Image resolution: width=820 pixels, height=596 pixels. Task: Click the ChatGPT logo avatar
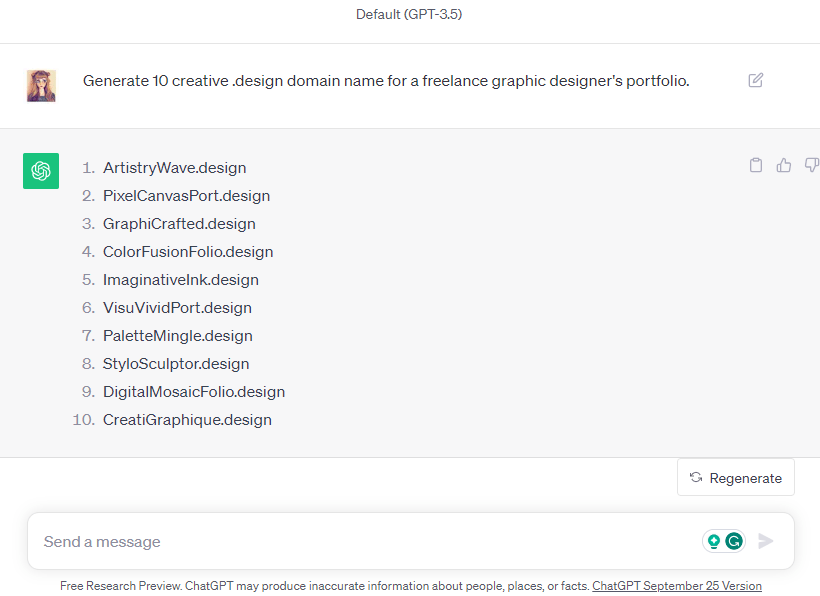click(41, 171)
